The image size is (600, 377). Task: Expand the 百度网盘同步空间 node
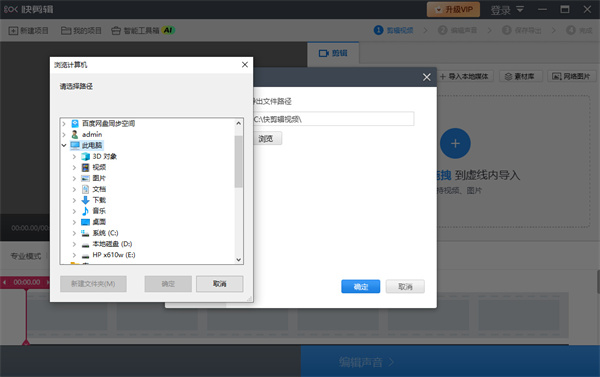[x=64, y=124]
